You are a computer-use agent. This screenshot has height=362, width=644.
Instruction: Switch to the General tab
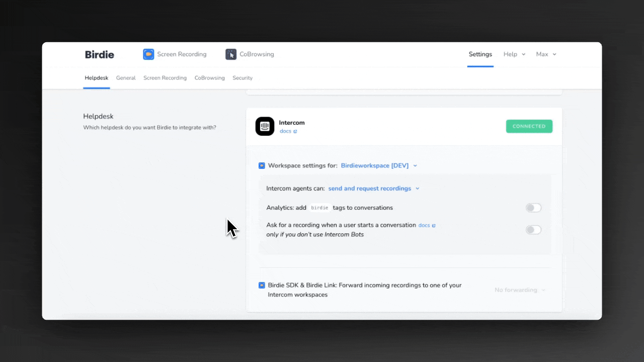tap(126, 78)
